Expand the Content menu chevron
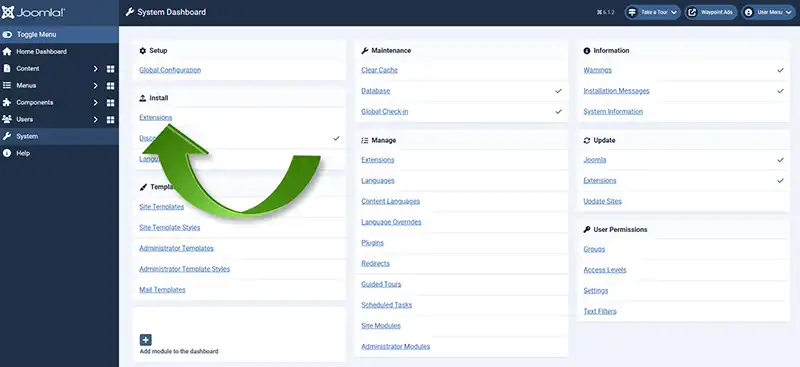This screenshot has height=367, width=800. pyautogui.click(x=95, y=69)
